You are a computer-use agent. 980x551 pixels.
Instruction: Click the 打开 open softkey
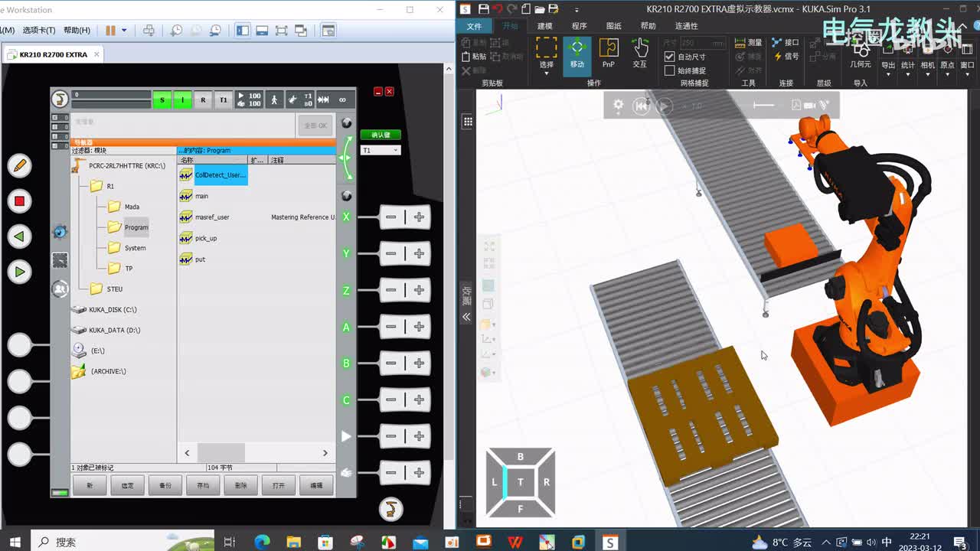coord(279,485)
